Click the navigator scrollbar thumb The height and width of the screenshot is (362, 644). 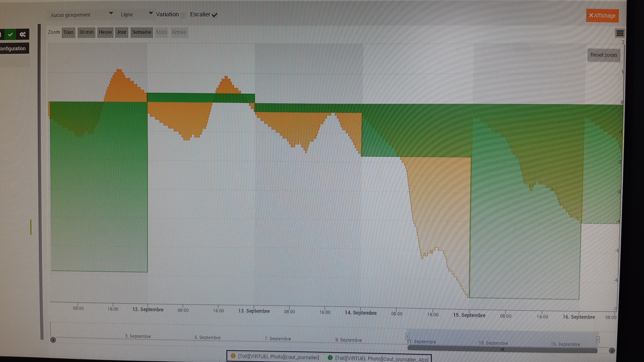click(x=502, y=349)
